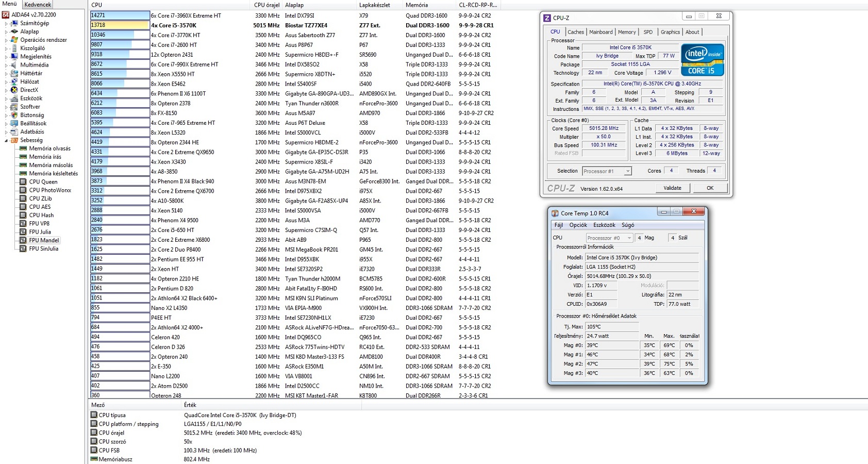Open the Opciók menu in Core Temp
Viewport: 868px width, 464px height.
(578, 225)
